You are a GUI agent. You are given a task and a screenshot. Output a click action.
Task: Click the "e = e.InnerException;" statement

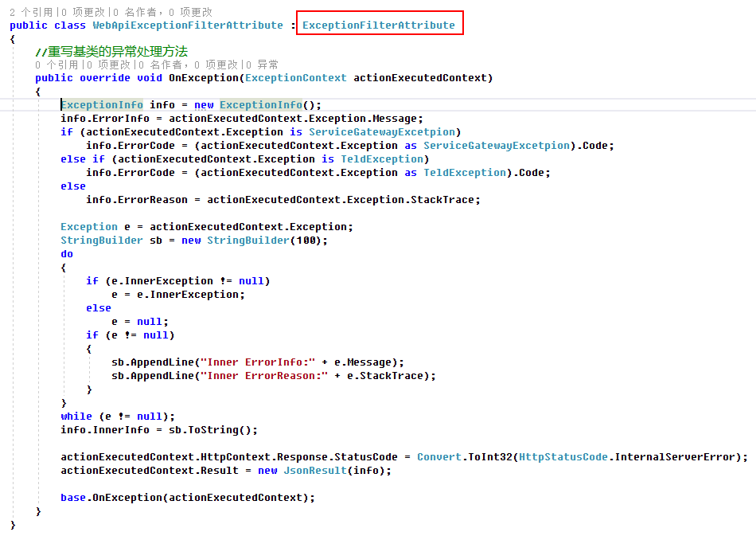click(x=178, y=295)
